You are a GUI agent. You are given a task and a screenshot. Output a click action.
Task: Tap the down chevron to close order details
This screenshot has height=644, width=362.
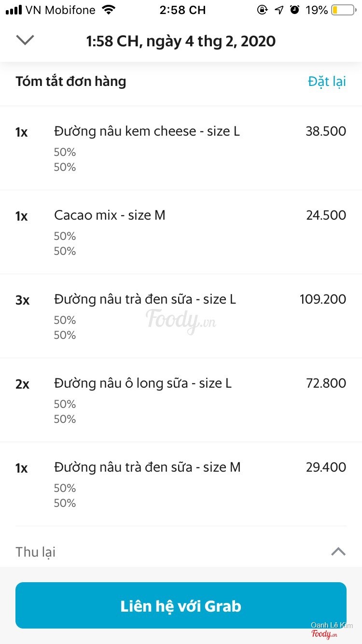click(25, 40)
